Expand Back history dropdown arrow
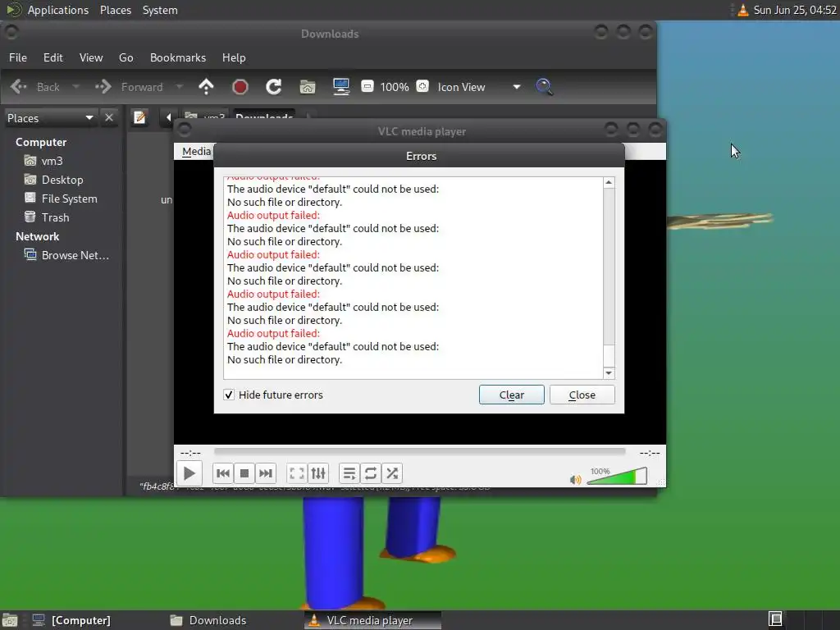The width and height of the screenshot is (840, 630). (75, 87)
